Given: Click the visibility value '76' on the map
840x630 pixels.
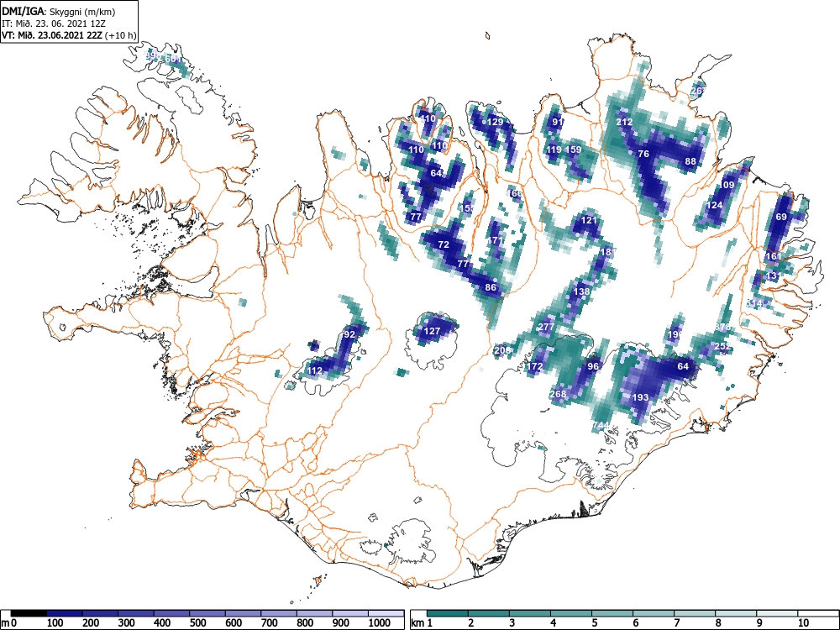Looking at the screenshot, I should coord(643,154).
